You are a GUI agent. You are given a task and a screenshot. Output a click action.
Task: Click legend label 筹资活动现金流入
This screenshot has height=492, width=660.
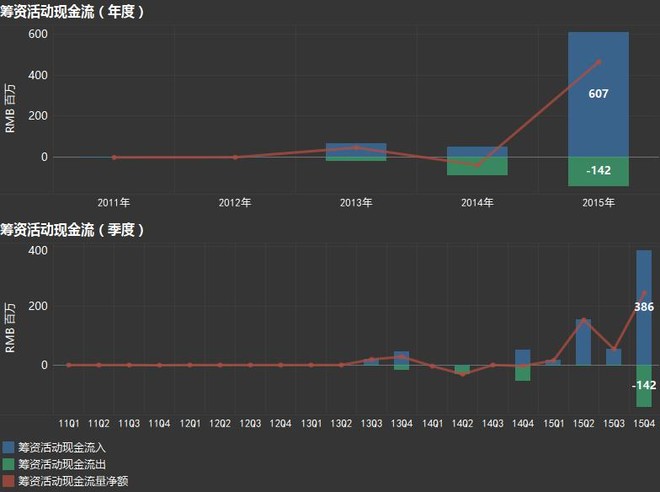coord(61,447)
